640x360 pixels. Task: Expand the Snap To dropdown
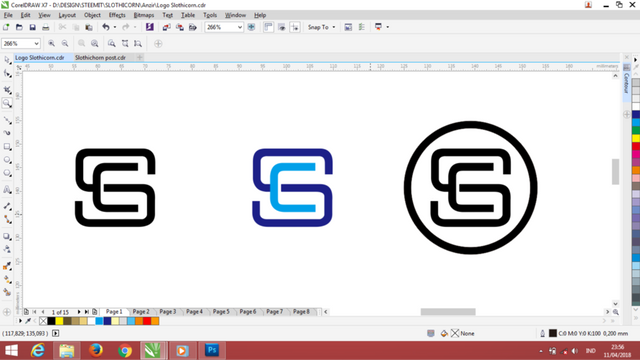(322, 27)
